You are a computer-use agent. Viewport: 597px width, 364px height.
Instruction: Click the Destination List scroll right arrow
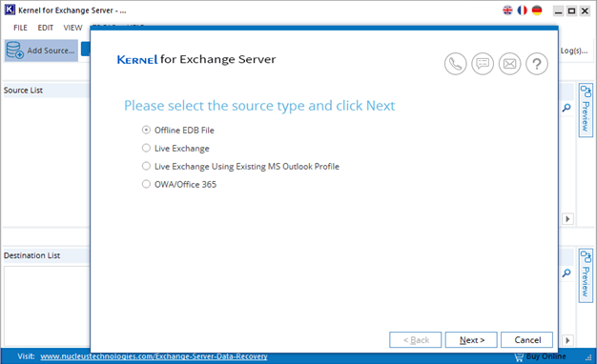click(x=567, y=340)
